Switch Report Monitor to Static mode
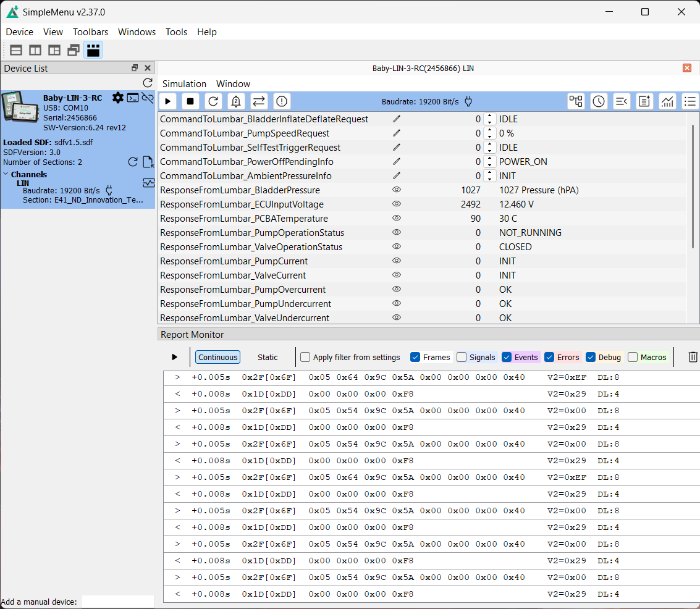 click(x=268, y=357)
